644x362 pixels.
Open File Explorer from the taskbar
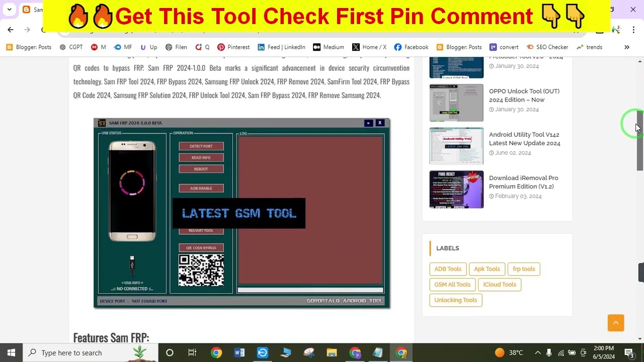[332, 352]
